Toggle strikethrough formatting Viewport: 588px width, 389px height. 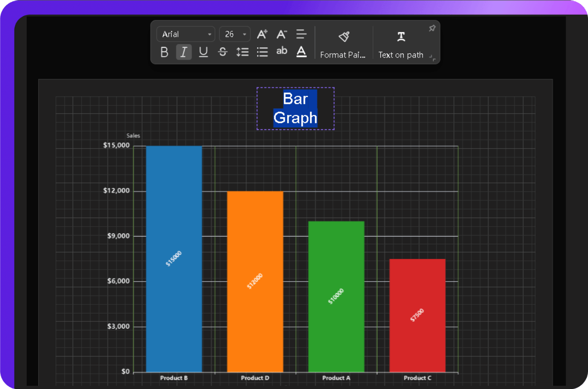(223, 52)
